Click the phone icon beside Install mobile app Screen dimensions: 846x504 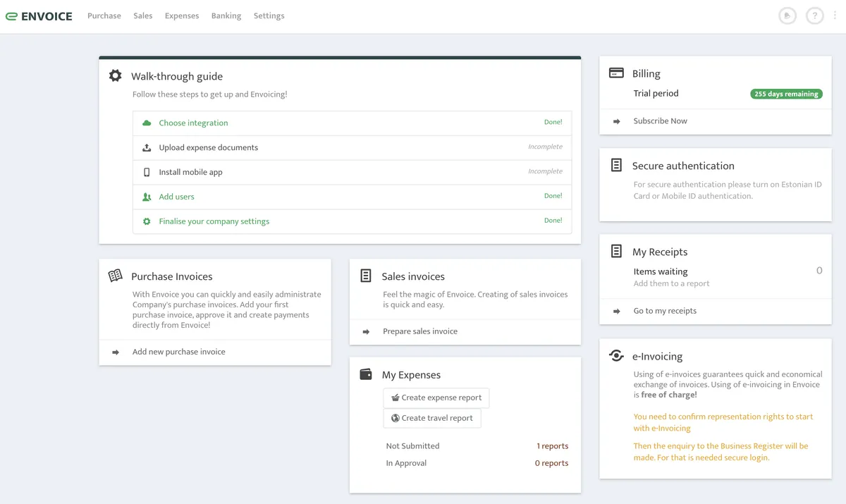pos(147,172)
